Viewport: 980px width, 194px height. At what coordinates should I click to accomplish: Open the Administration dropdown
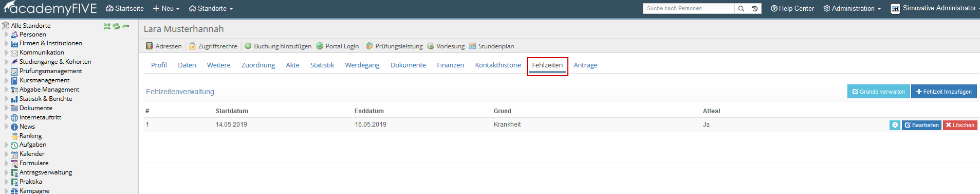(x=852, y=8)
